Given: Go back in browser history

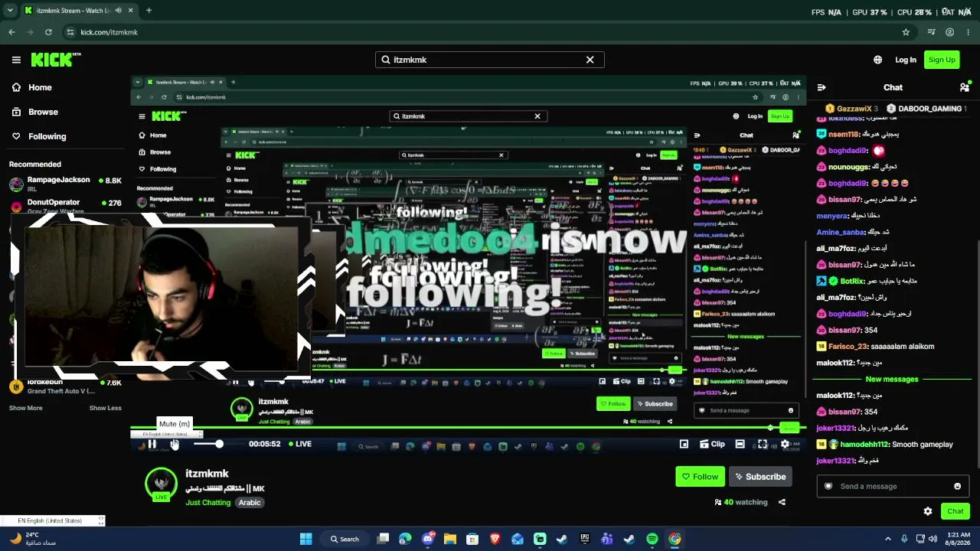Looking at the screenshot, I should point(11,32).
